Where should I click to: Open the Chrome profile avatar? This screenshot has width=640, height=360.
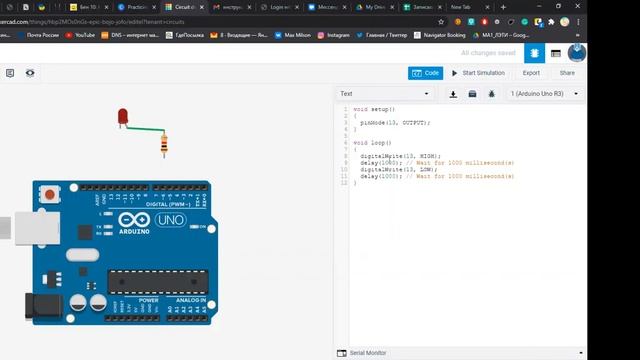564,22
